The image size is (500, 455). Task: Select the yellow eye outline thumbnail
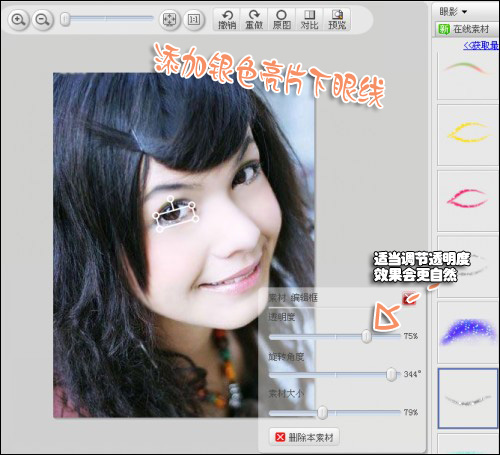point(467,135)
